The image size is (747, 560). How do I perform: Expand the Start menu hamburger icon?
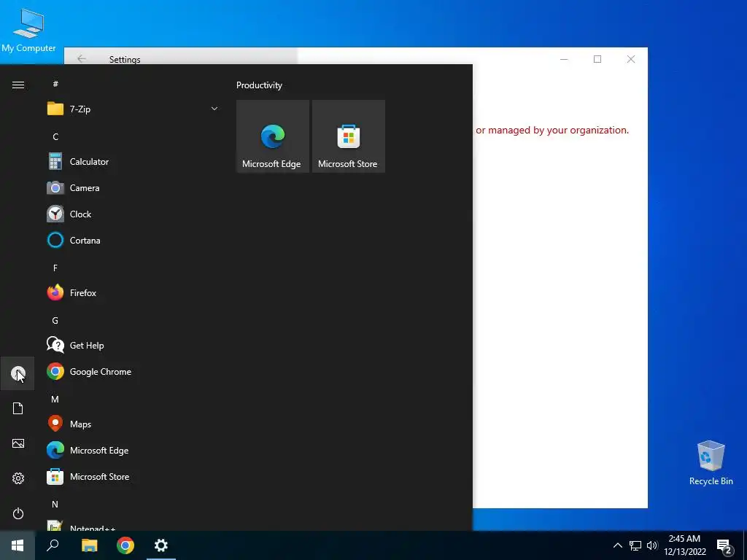18,85
